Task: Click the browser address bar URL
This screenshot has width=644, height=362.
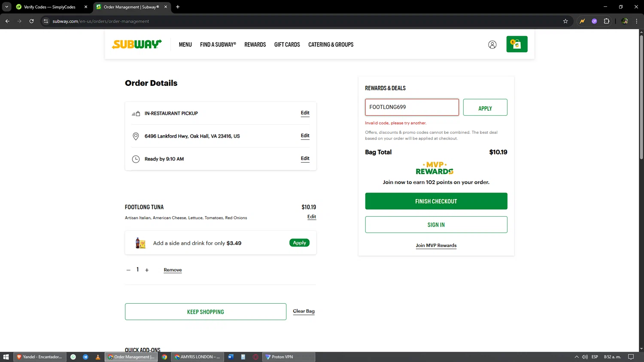Action: click(101, 21)
